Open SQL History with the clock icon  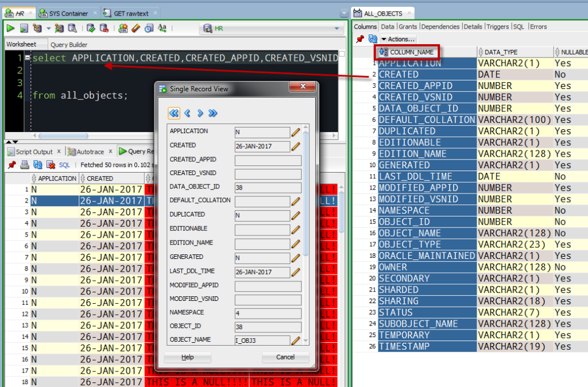click(x=149, y=28)
